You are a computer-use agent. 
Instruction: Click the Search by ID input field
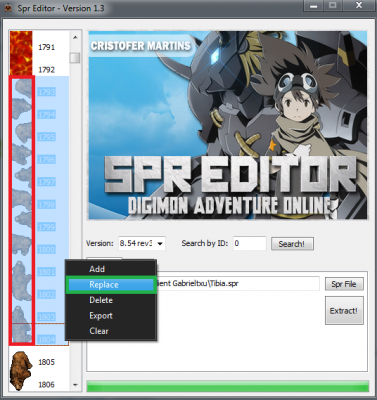tap(249, 243)
